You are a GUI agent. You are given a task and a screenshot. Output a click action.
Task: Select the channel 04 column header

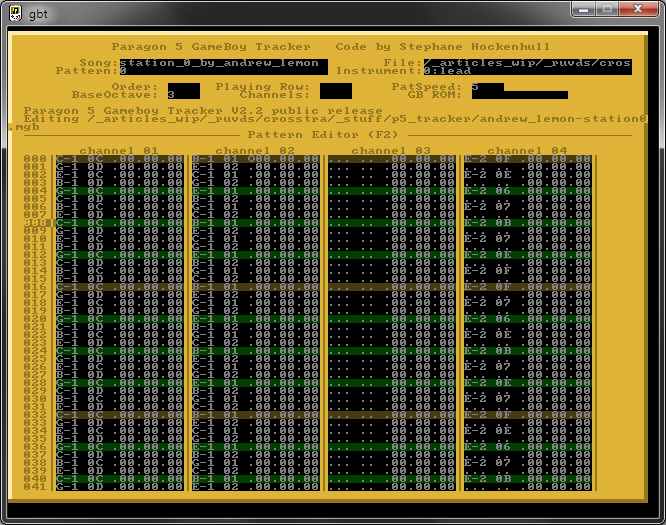[x=527, y=150]
